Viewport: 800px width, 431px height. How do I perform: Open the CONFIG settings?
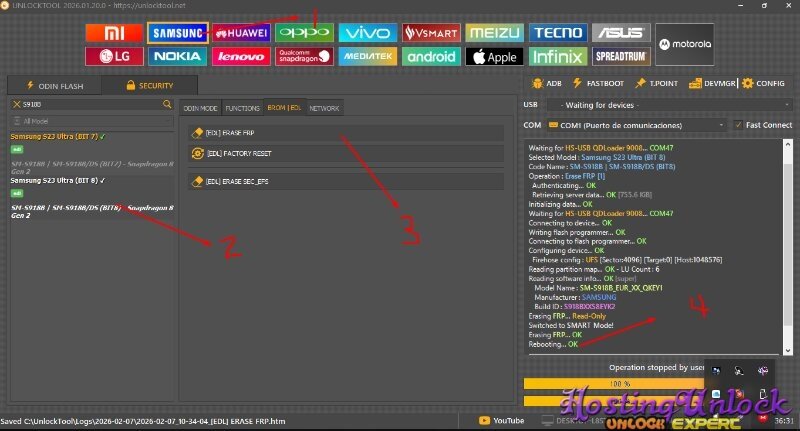[763, 83]
